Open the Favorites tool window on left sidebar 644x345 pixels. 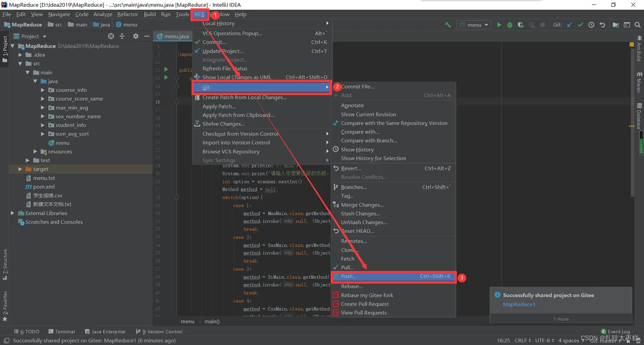pyautogui.click(x=5, y=306)
